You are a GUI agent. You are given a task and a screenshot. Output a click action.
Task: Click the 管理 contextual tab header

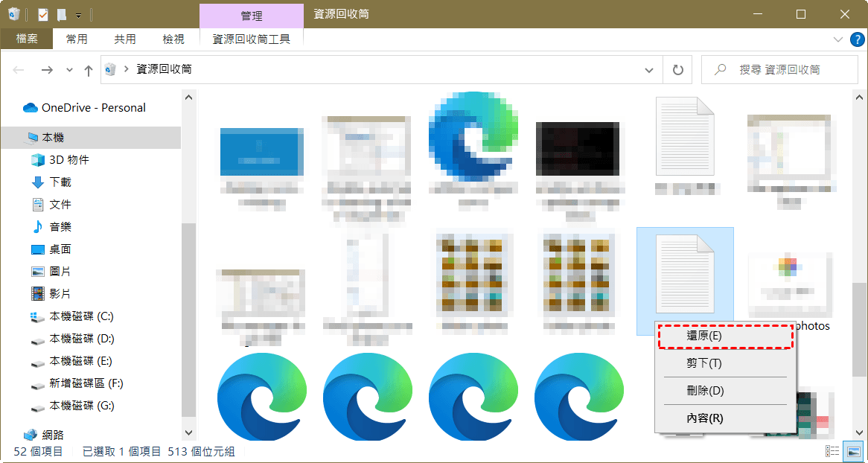tap(252, 16)
